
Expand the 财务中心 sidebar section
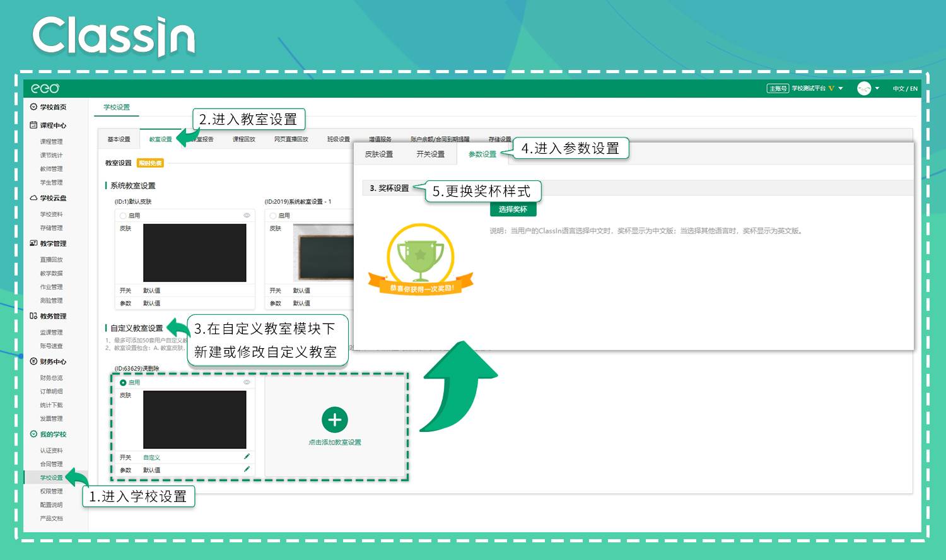click(x=53, y=362)
